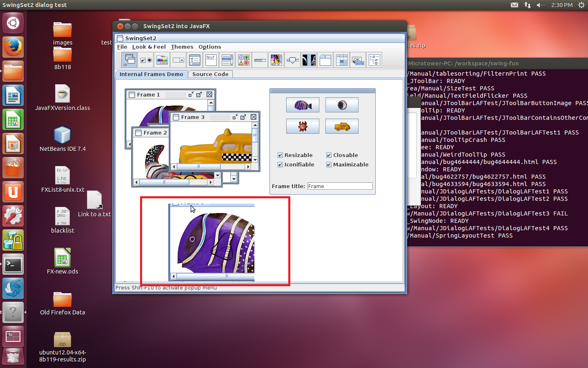The height and width of the screenshot is (368, 588).
Task: Launch the JTree demo icon
Action: click(x=374, y=61)
